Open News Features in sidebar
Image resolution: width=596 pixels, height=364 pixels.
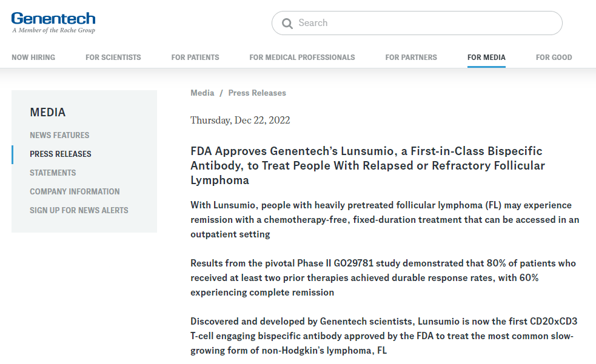click(59, 135)
